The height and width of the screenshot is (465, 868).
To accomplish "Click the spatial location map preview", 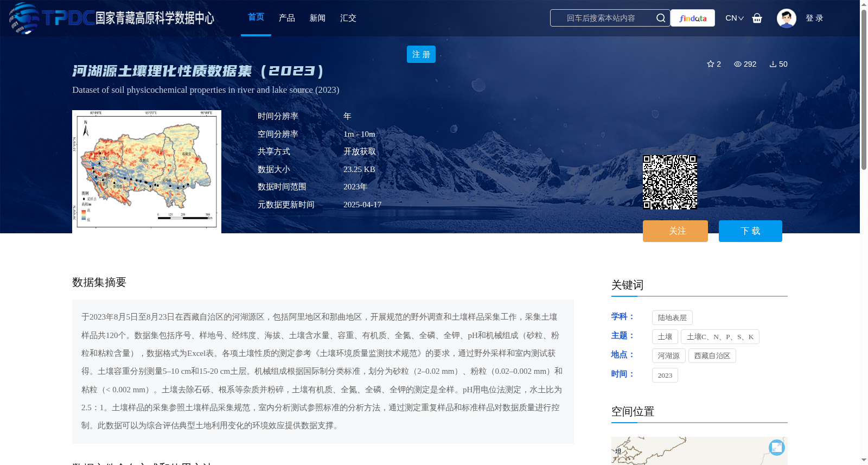I will 699,450.
